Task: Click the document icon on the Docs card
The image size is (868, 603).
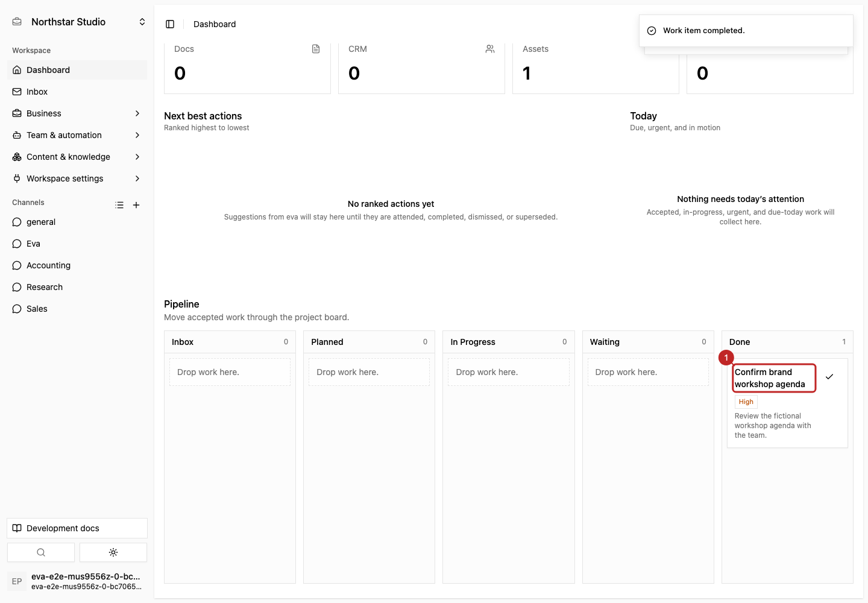Action: click(x=316, y=49)
